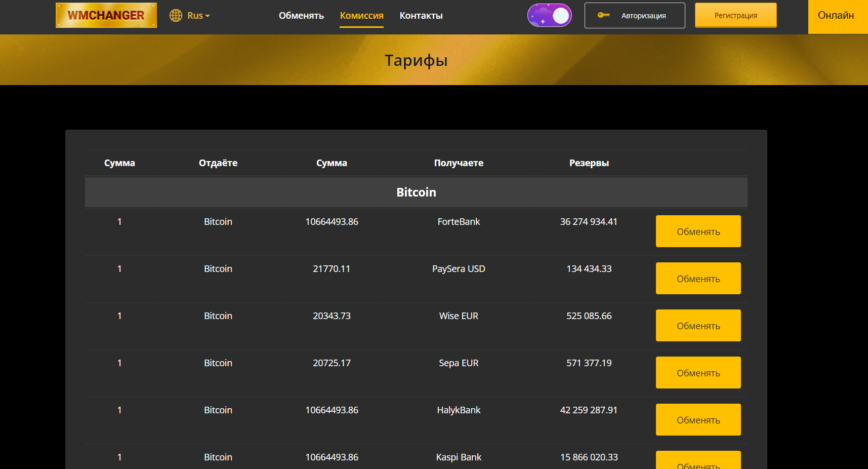Click Bitcoin cell in PaySera USD row
Screen dimensions: 868x469
point(218,269)
